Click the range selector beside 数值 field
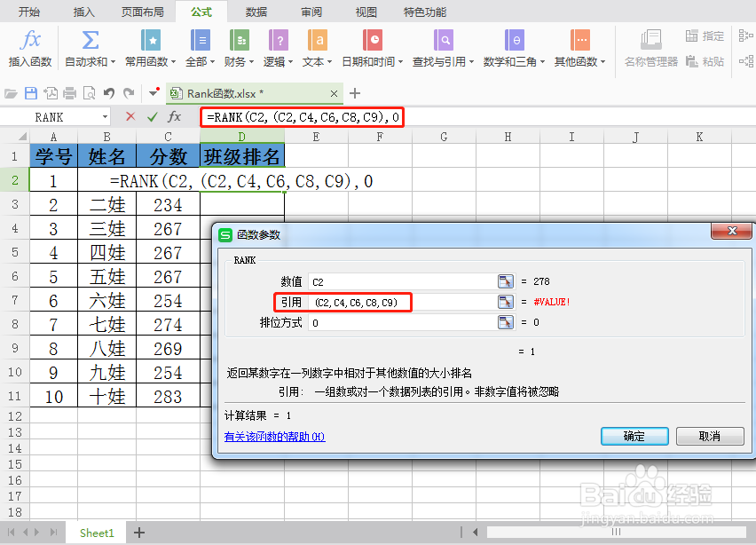This screenshot has width=756, height=545. point(506,280)
